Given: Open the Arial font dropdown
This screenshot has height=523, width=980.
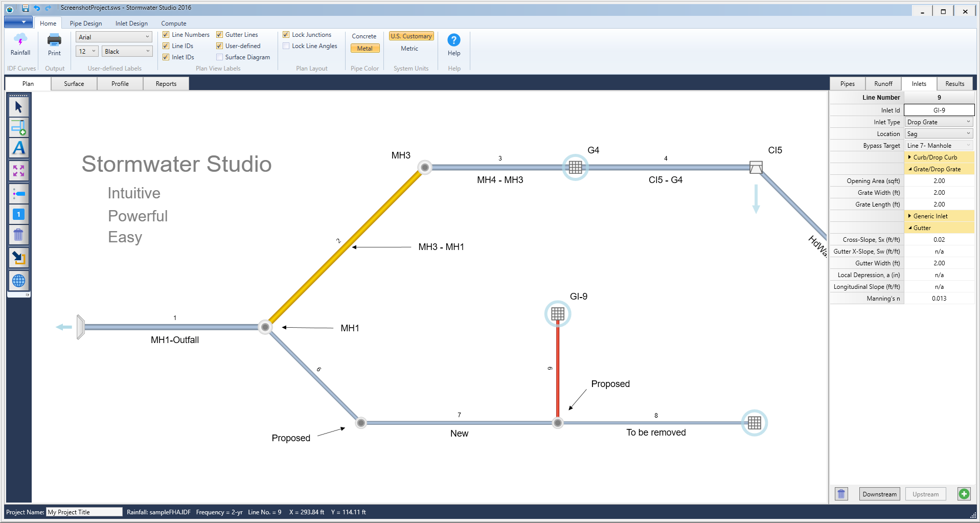Looking at the screenshot, I should click(114, 37).
